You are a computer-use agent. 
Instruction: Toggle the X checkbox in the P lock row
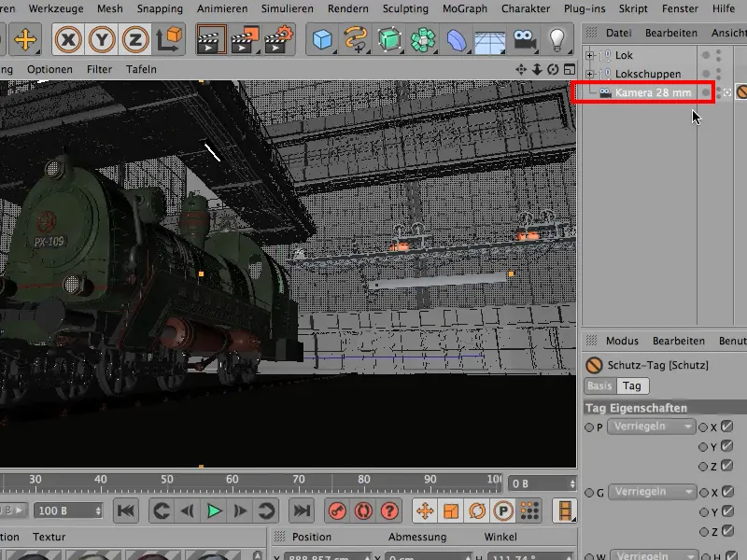pyautogui.click(x=726, y=427)
